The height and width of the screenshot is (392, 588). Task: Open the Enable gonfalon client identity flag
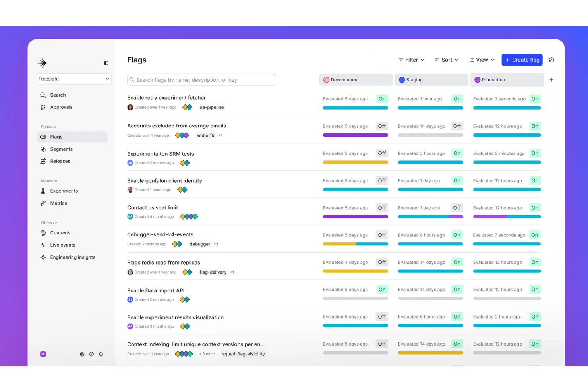[x=164, y=181]
